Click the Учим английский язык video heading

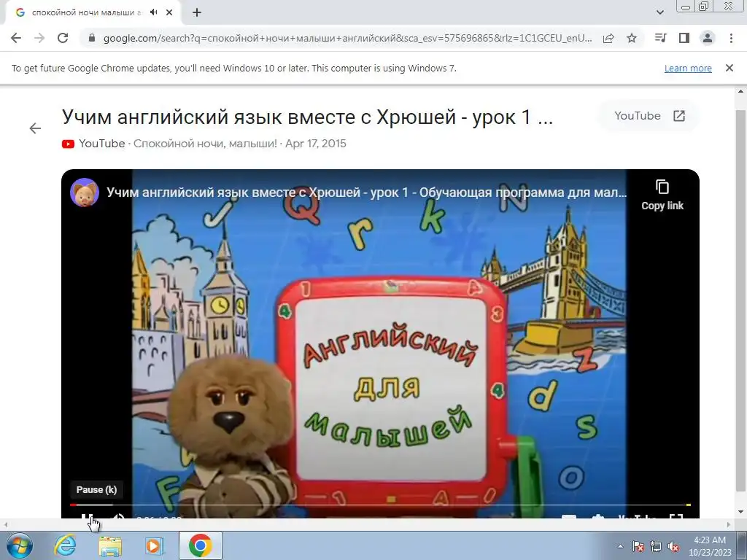(307, 117)
